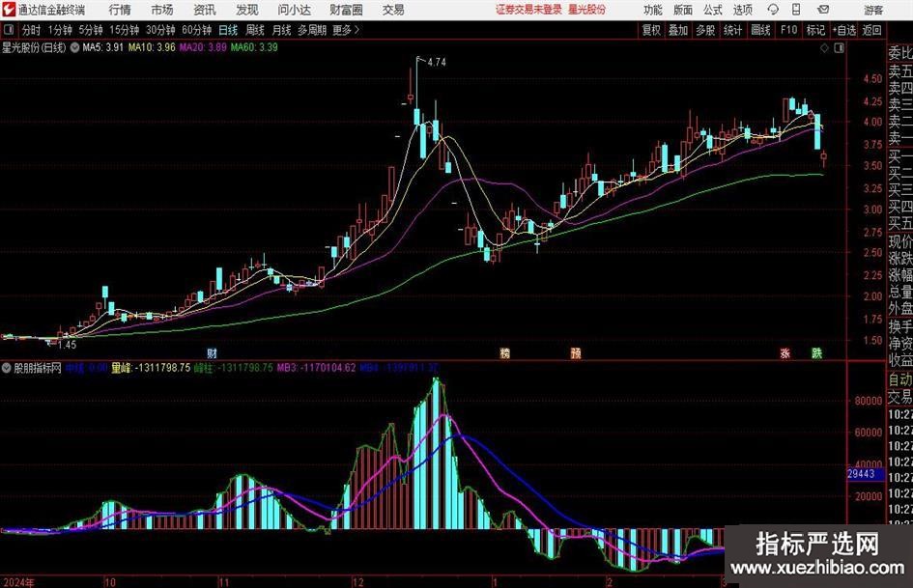Click the MA10: 3.96 label

click(x=152, y=47)
